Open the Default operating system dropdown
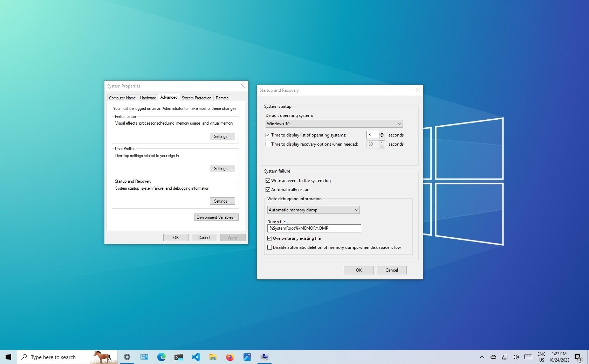589x364 pixels. point(399,124)
